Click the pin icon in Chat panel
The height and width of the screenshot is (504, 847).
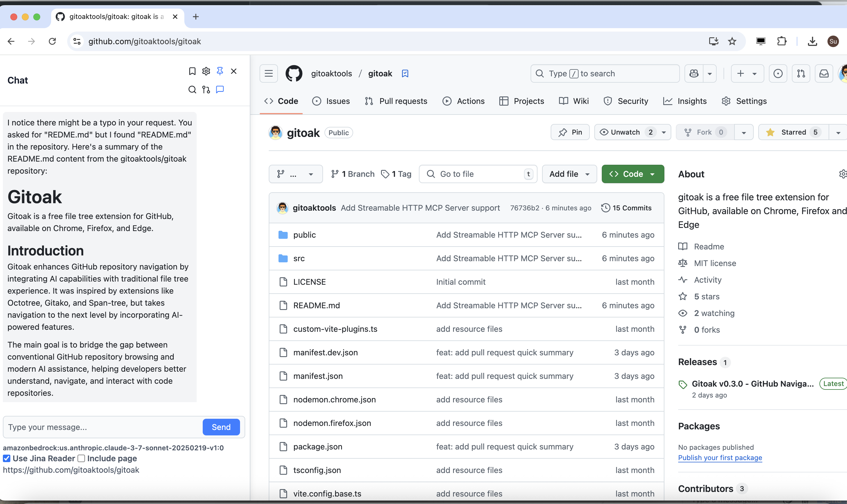[220, 71]
